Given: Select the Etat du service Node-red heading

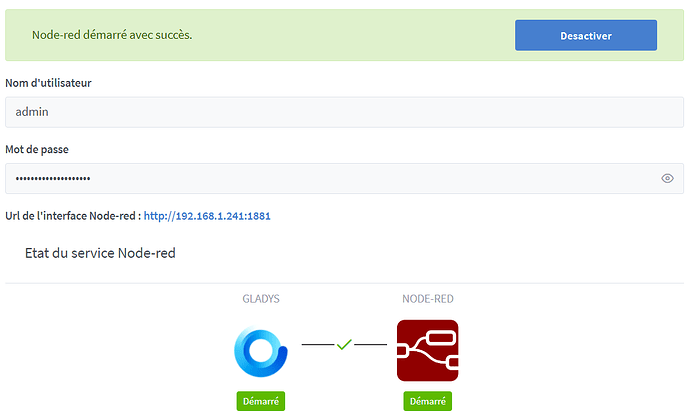Looking at the screenshot, I should point(100,254).
